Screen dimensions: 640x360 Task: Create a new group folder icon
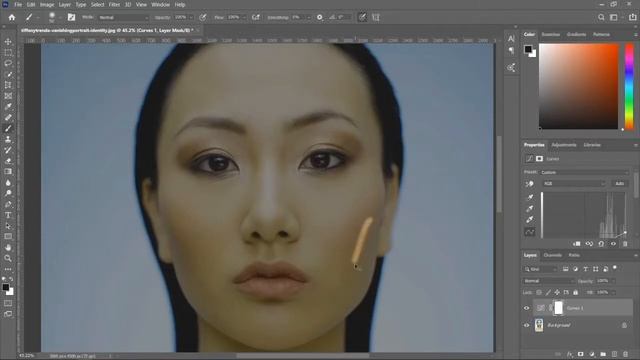click(x=603, y=354)
